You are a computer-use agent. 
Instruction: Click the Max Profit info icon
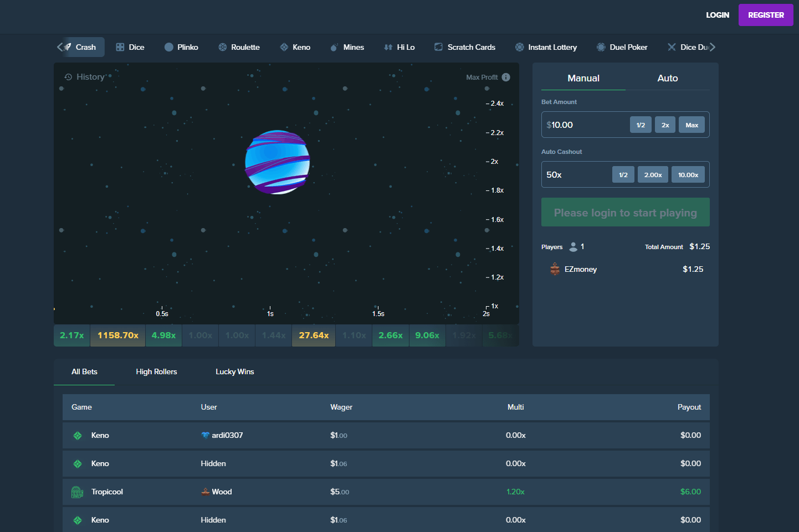pyautogui.click(x=506, y=78)
